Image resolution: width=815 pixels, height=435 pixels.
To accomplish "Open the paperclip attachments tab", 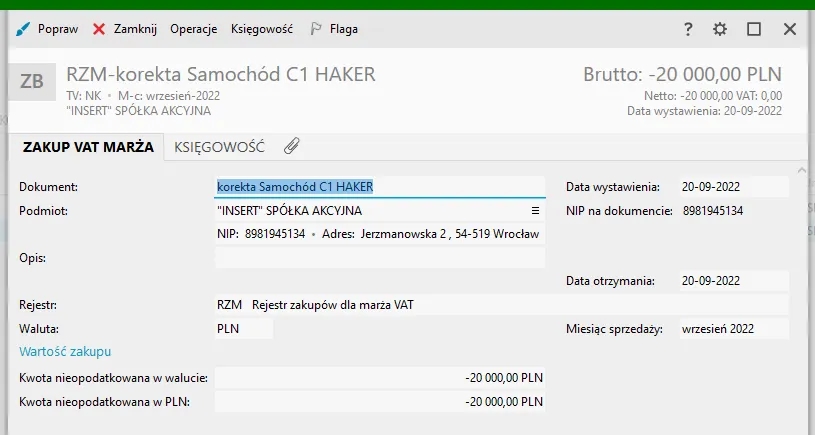I will point(291,147).
